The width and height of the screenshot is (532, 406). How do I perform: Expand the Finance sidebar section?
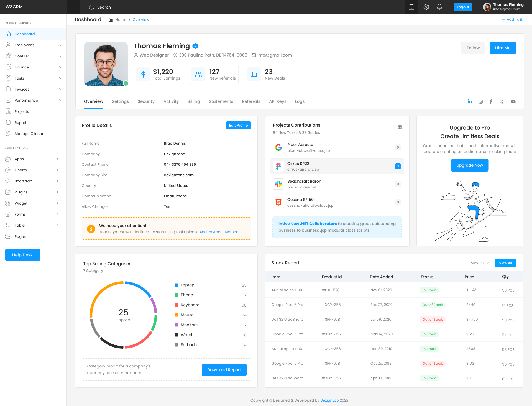pyautogui.click(x=33, y=67)
